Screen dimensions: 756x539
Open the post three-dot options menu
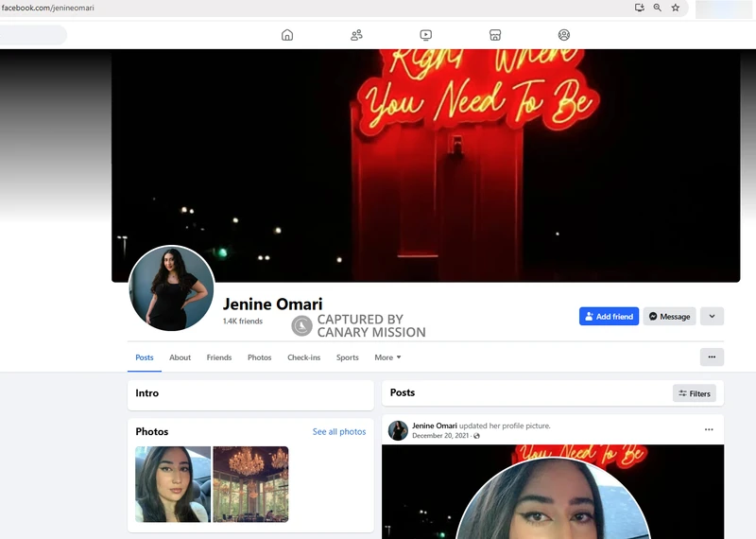pos(709,429)
